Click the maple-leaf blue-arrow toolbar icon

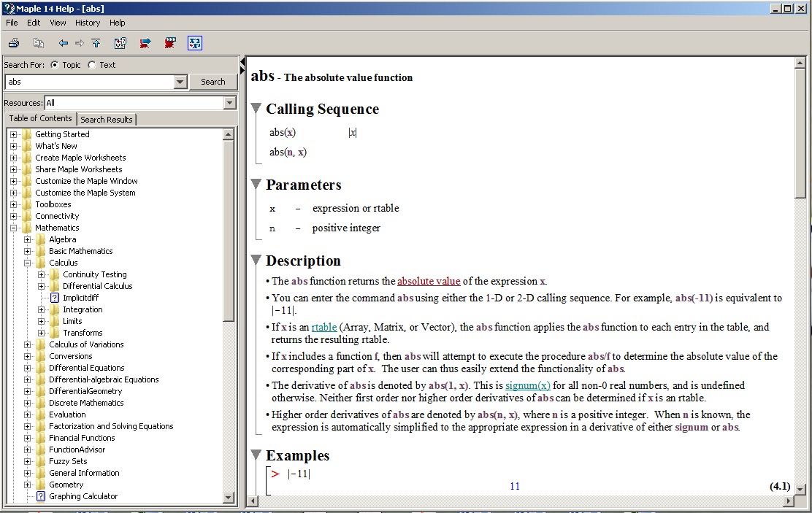click(145, 43)
